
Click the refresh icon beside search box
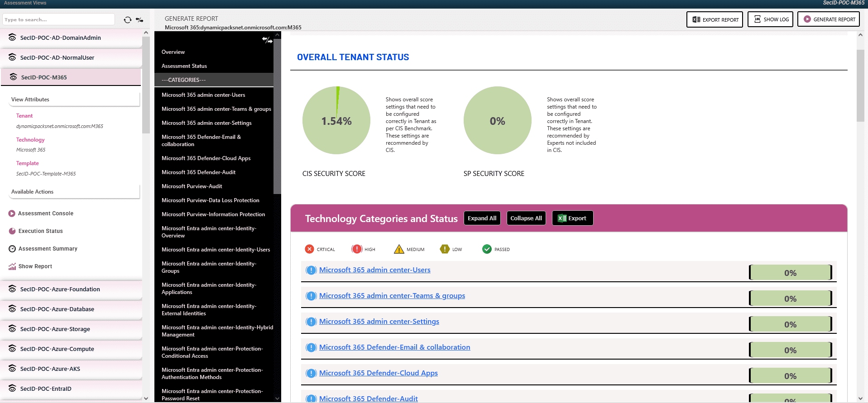(x=128, y=20)
